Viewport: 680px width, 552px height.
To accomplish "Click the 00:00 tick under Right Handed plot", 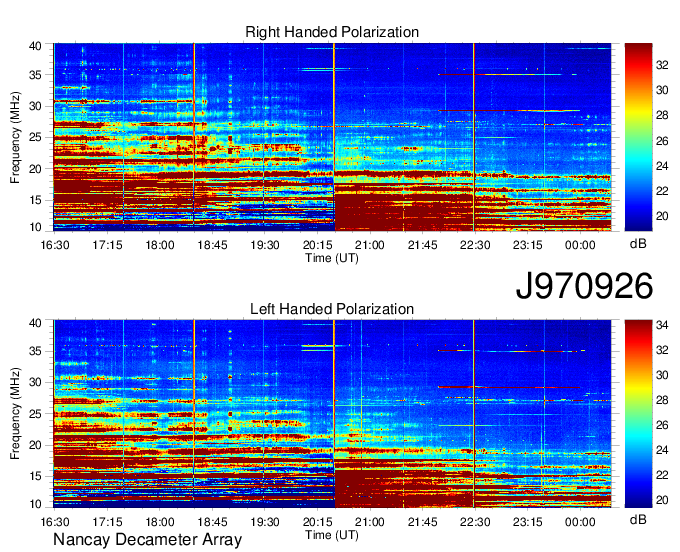I will [580, 245].
